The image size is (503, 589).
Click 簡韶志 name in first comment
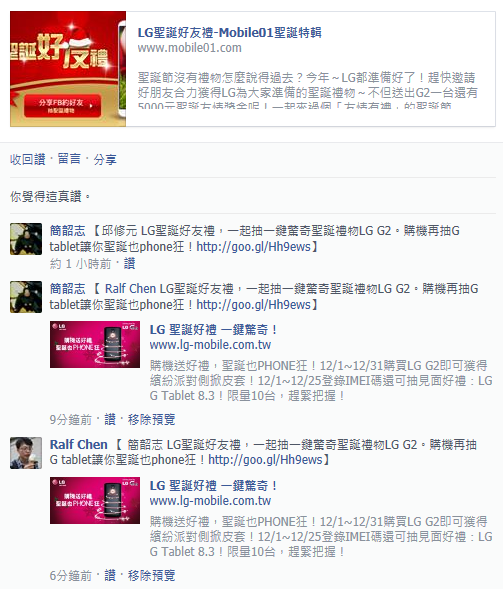click(x=68, y=231)
